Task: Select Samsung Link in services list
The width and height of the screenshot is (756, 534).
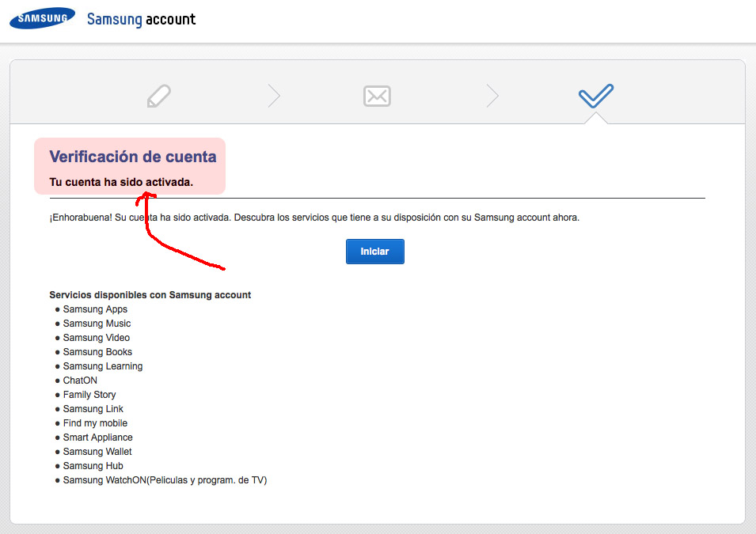Action: 93,409
